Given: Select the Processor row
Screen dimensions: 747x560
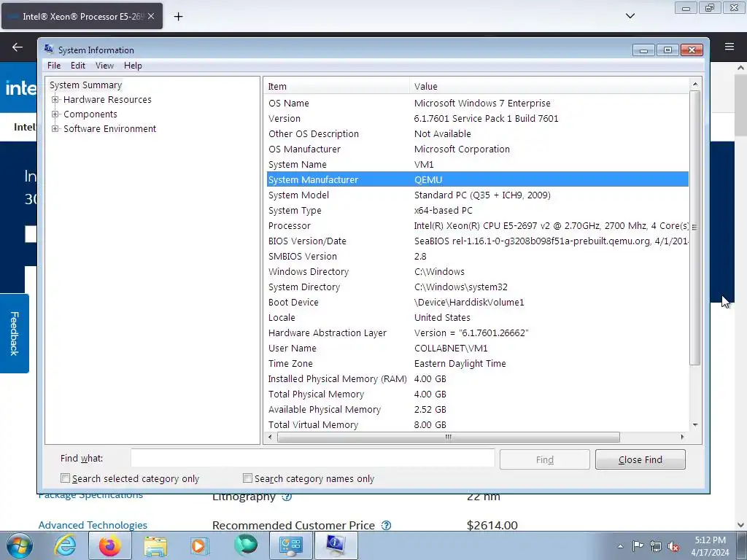Looking at the screenshot, I should [x=477, y=226].
